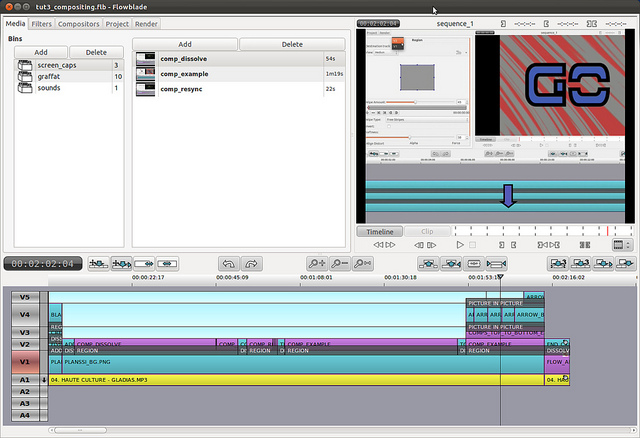This screenshot has width=640, height=438.
Task: Click the zoom fit-length magnifier icon
Action: coord(363,263)
